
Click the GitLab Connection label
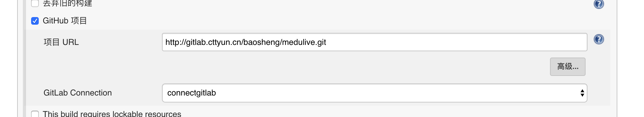(77, 93)
